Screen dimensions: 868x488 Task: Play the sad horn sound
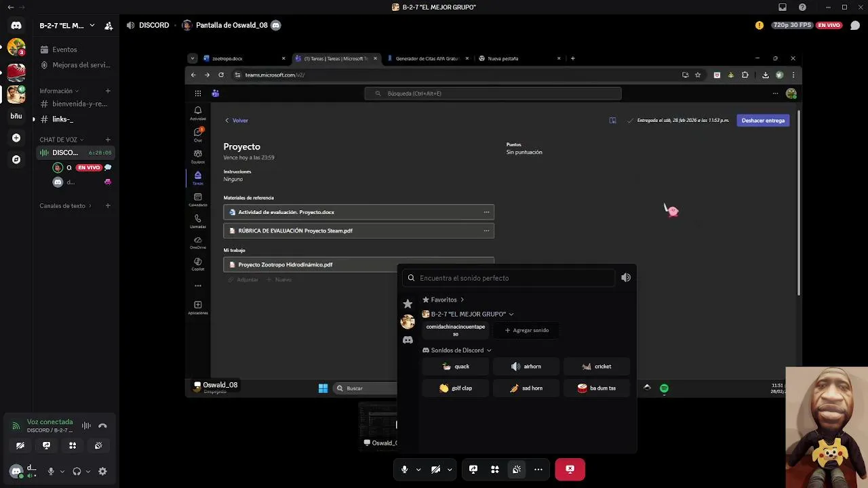click(526, 388)
